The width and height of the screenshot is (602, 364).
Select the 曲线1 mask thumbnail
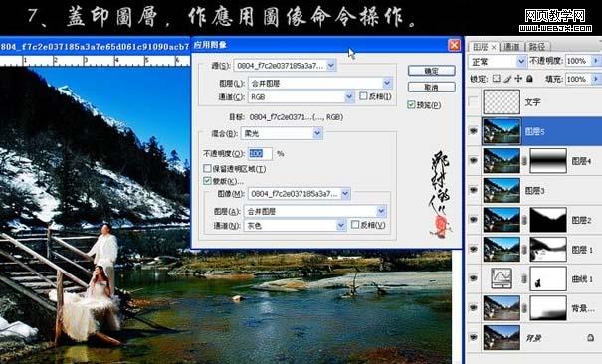(548, 278)
